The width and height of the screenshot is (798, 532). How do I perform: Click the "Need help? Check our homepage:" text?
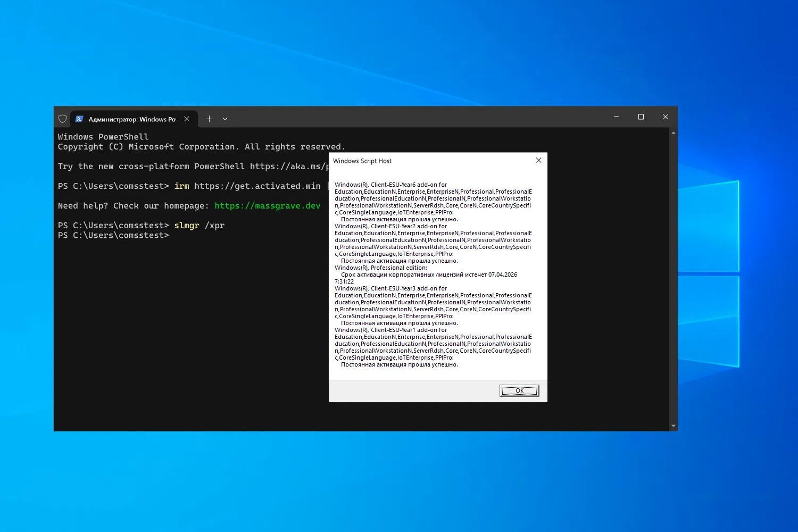(x=134, y=206)
